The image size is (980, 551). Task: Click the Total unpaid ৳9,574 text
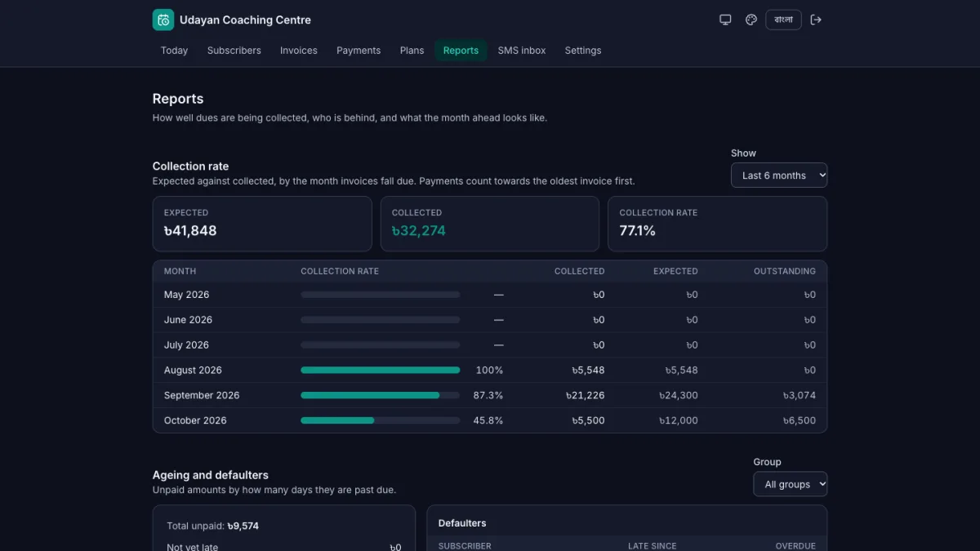[x=212, y=527]
